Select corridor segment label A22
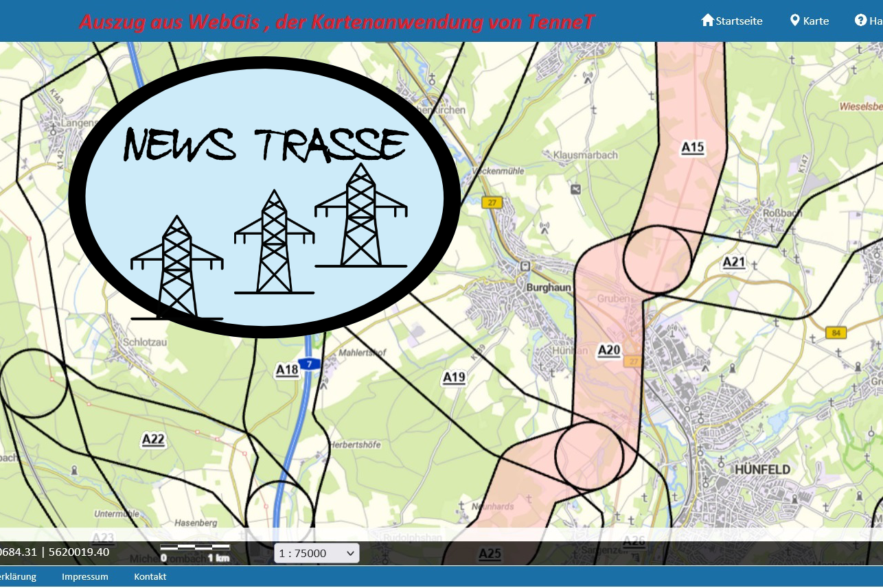Viewport: 883px width, 588px height. (x=153, y=440)
